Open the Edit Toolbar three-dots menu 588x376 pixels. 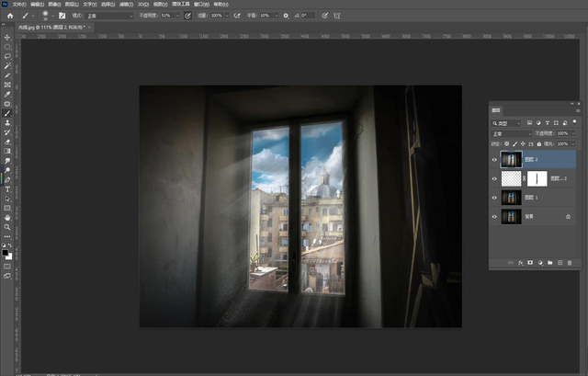7,236
